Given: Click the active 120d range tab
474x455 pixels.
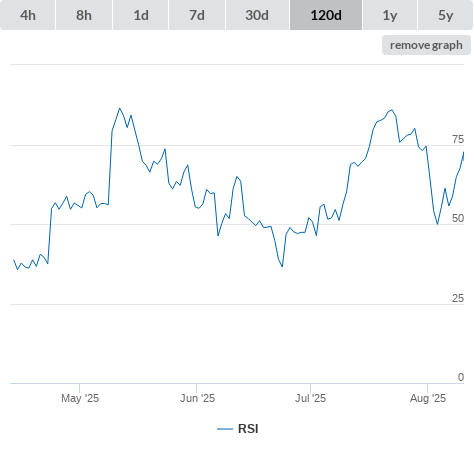Looking at the screenshot, I should 326,15.
